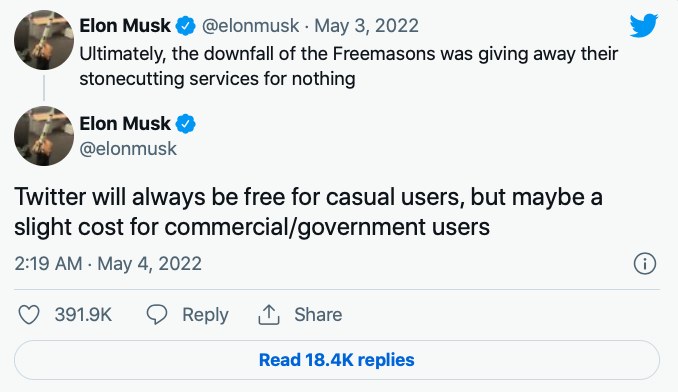678x392 pixels.
Task: Click the 391.9K likes count
Action: [x=83, y=315]
